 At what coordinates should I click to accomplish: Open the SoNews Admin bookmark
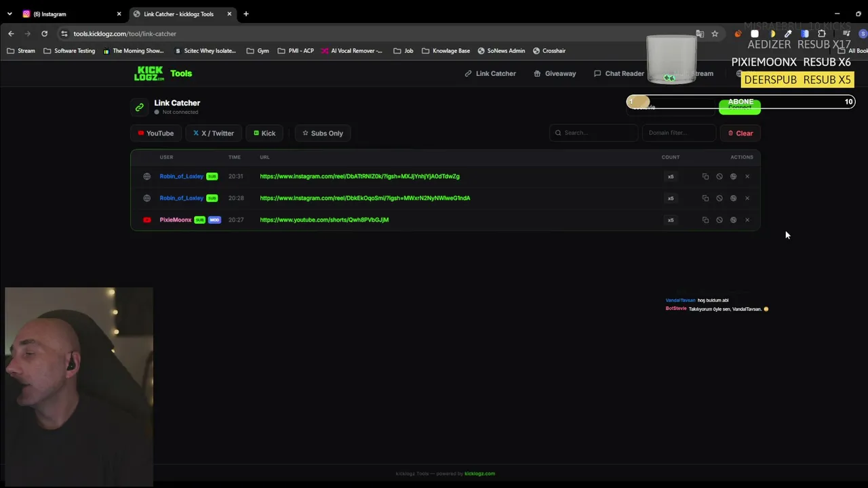(x=501, y=51)
